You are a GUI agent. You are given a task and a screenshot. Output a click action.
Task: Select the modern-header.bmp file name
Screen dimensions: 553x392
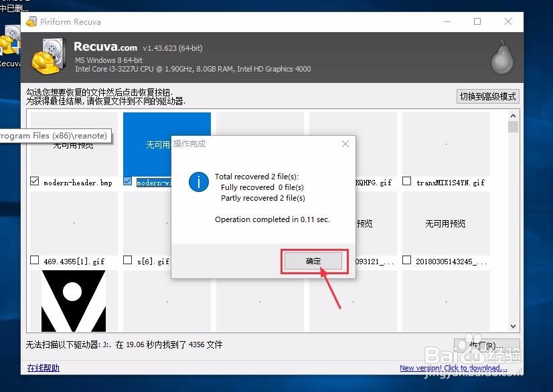pos(78,183)
